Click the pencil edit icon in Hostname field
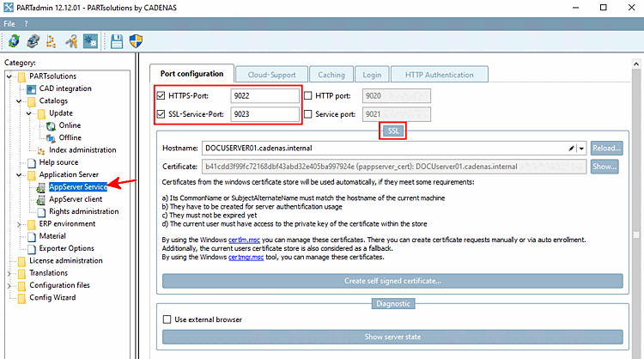 pos(571,149)
